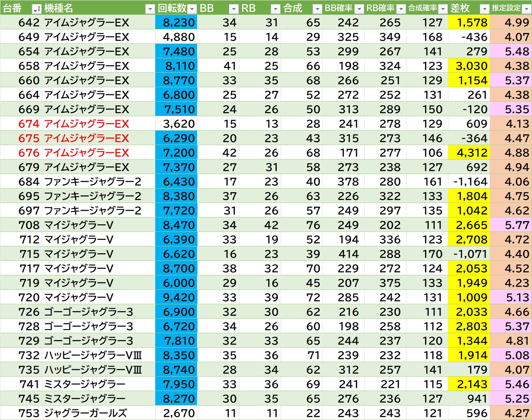
Task: Select machine number cell 642
Action: click(x=21, y=23)
